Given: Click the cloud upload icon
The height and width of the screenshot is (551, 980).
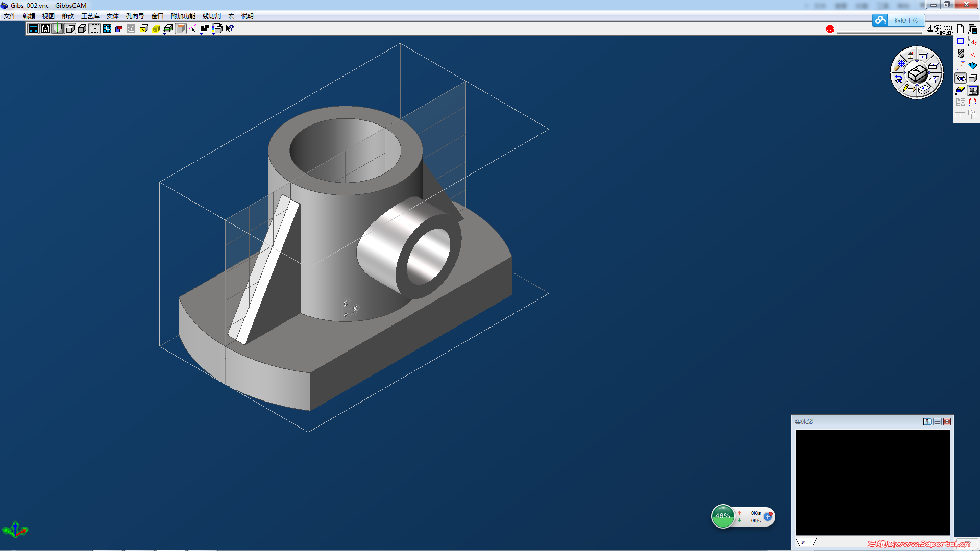Looking at the screenshot, I should pos(880,20).
